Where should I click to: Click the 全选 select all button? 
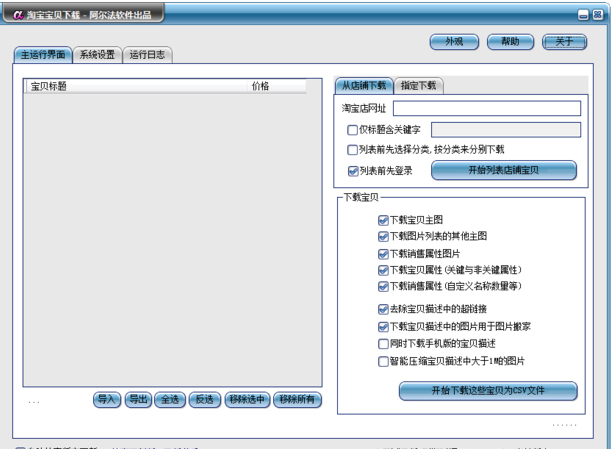[x=170, y=400]
